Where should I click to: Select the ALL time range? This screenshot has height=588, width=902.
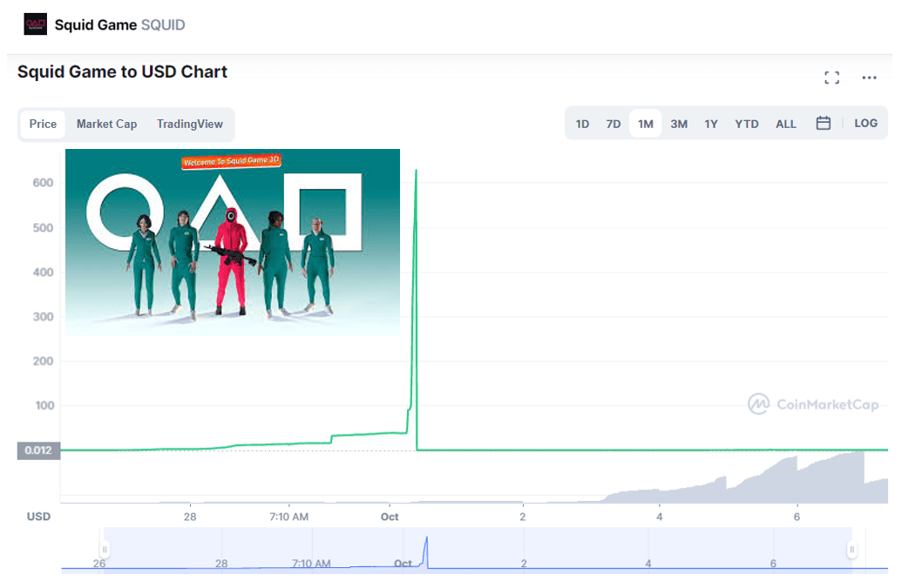point(786,125)
